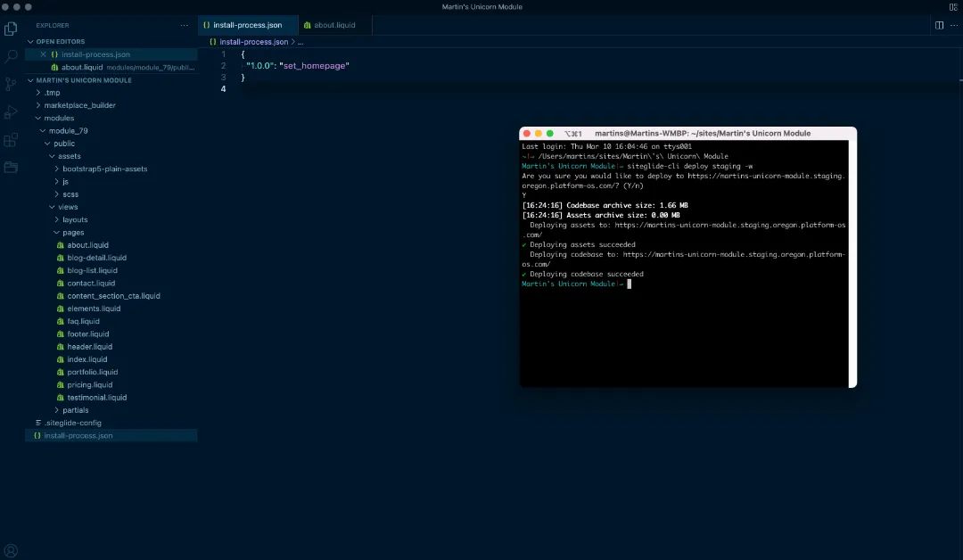This screenshot has height=560, width=963.
Task: Switch to the about.liquid tab
Action: click(x=333, y=25)
